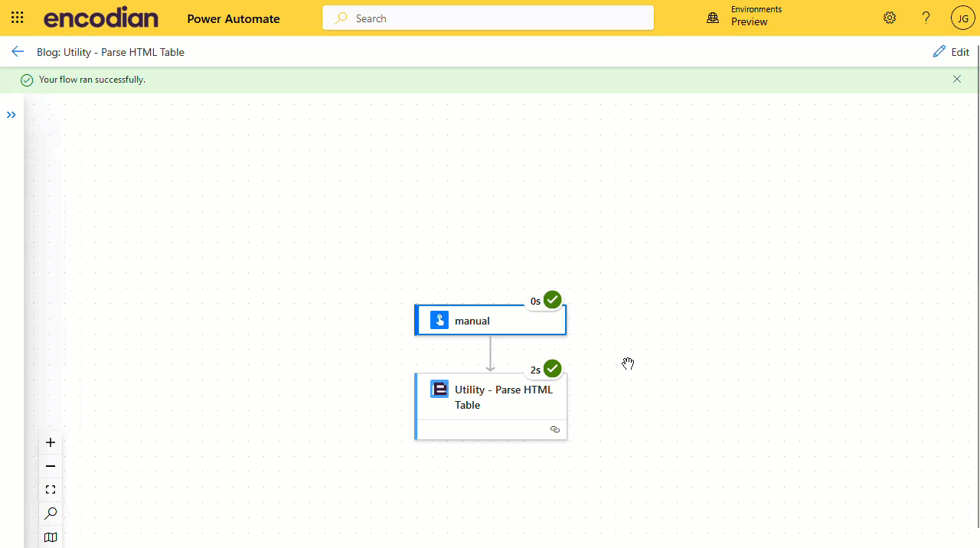Viewport: 980px width, 548px height.
Task: Click the flow title Blog: Utility - Parse HTML Table
Action: click(x=110, y=52)
